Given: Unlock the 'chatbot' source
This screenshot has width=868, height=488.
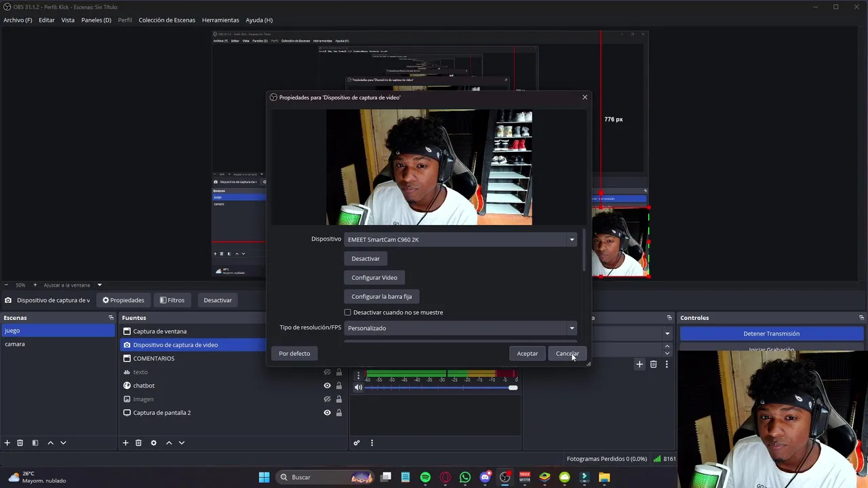Looking at the screenshot, I should point(339,386).
